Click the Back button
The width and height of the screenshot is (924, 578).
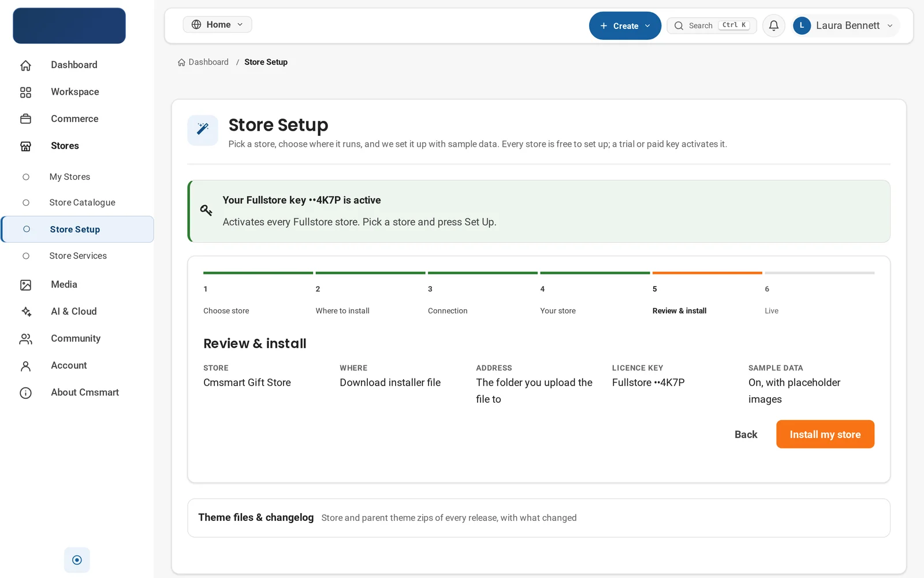pos(746,434)
